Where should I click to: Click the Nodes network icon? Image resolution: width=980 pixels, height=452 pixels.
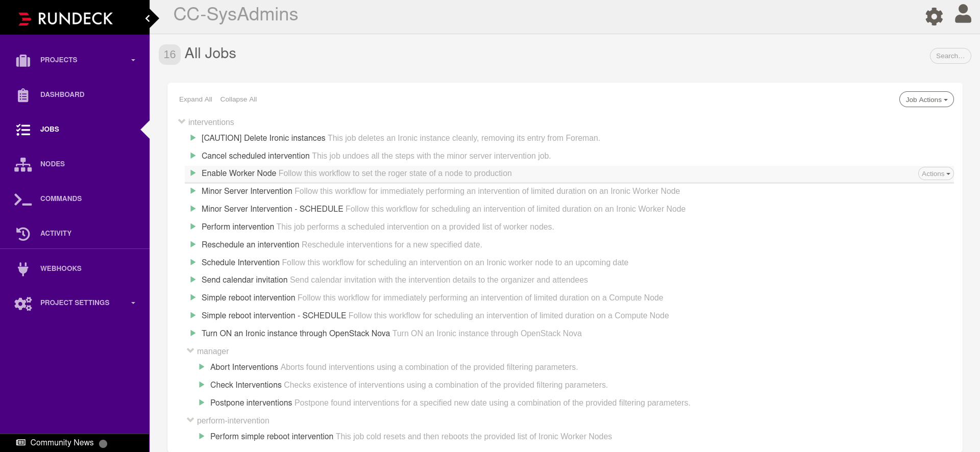(x=23, y=164)
